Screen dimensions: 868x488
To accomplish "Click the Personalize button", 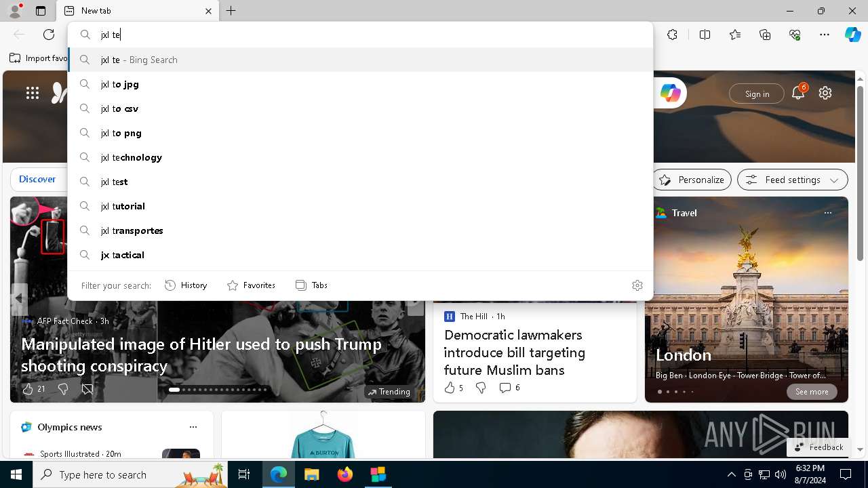I will click(692, 180).
